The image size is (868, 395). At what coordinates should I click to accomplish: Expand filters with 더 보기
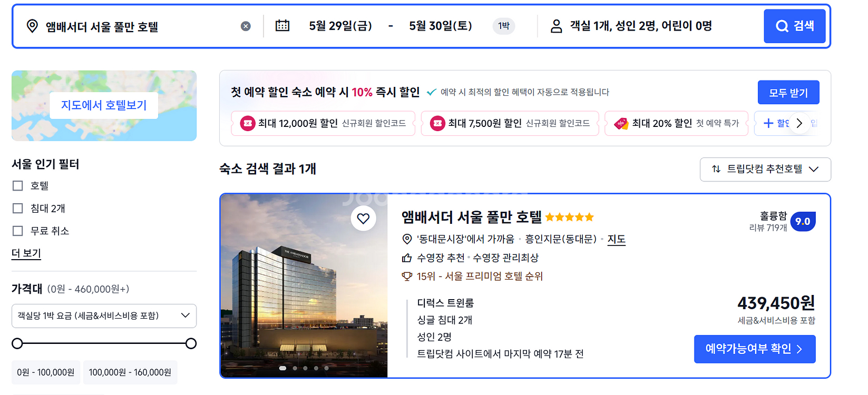pos(26,253)
